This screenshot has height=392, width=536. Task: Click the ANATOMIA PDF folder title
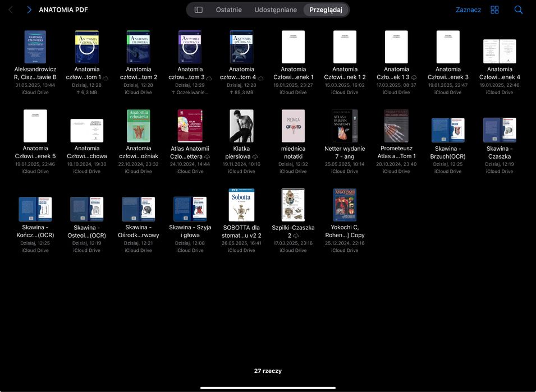click(x=63, y=10)
